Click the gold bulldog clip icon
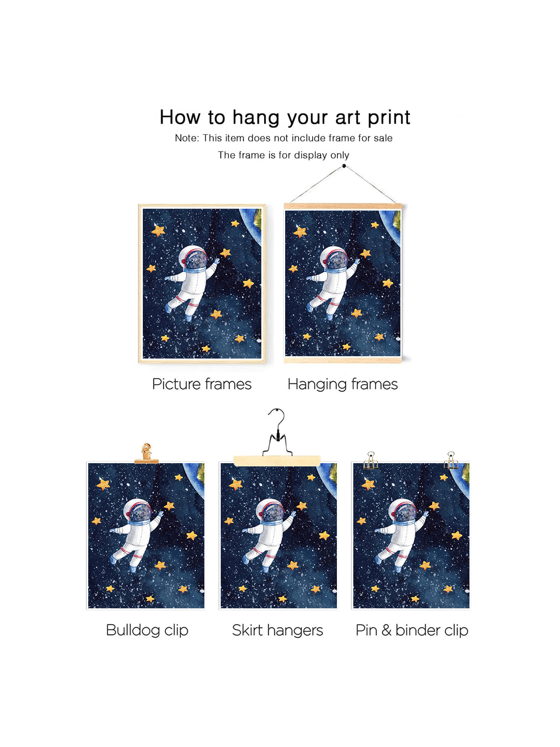 point(147,453)
